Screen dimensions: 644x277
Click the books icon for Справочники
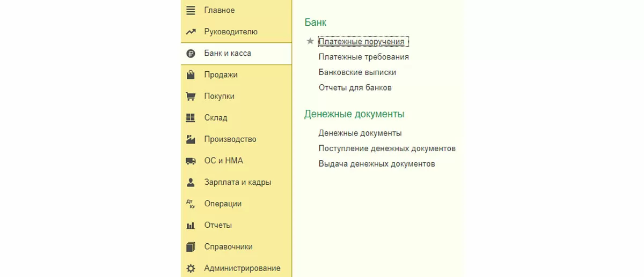pos(191,247)
